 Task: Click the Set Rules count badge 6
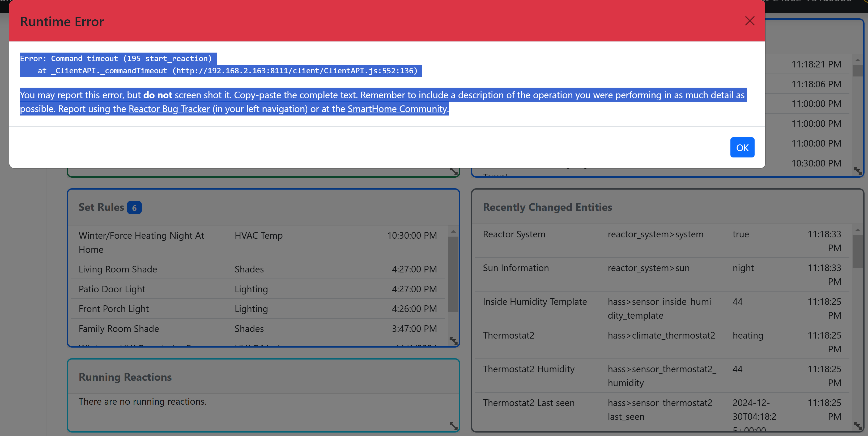134,208
